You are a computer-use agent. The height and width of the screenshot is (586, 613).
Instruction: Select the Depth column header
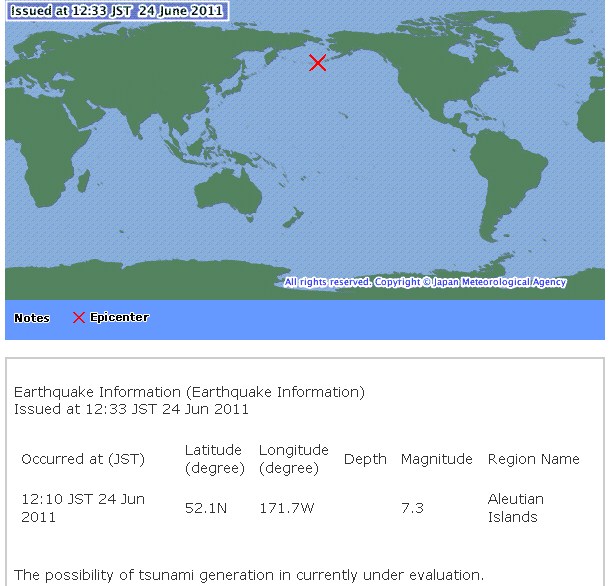365,459
